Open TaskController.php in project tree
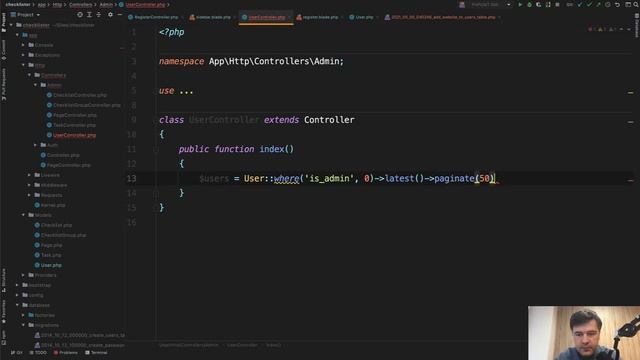Viewport: 640px width, 360px height. pos(71,125)
